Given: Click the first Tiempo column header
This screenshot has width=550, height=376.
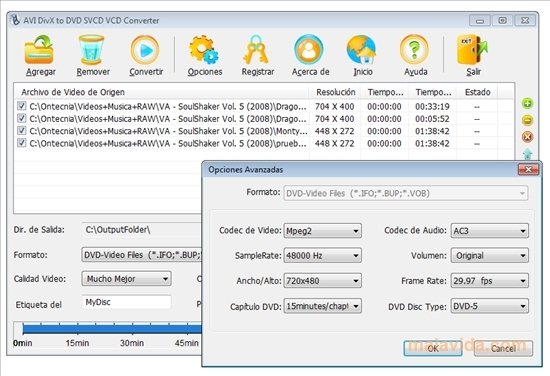Looking at the screenshot, I should point(385,92).
